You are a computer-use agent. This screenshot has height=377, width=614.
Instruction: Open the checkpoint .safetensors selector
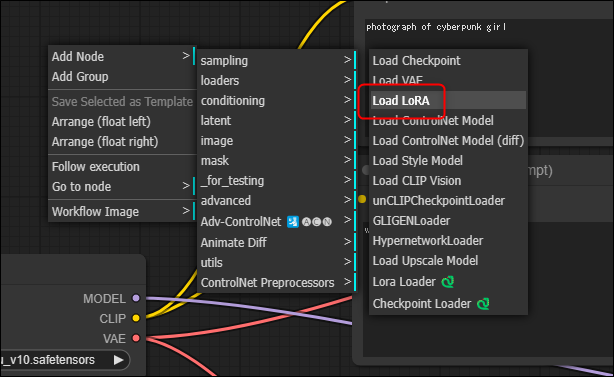[64, 360]
